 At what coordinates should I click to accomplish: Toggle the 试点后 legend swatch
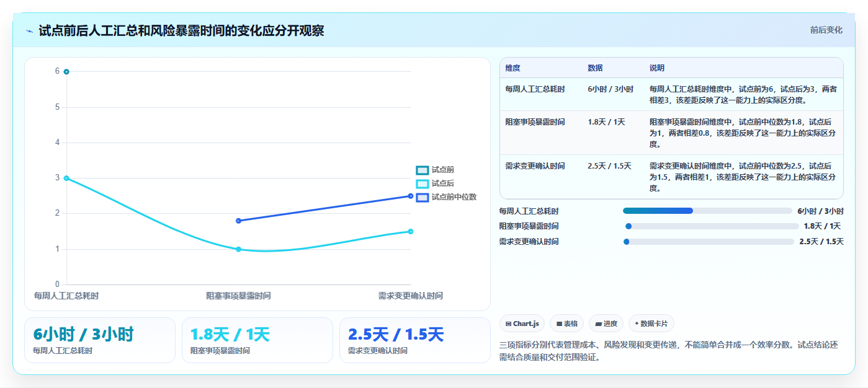[x=423, y=183]
